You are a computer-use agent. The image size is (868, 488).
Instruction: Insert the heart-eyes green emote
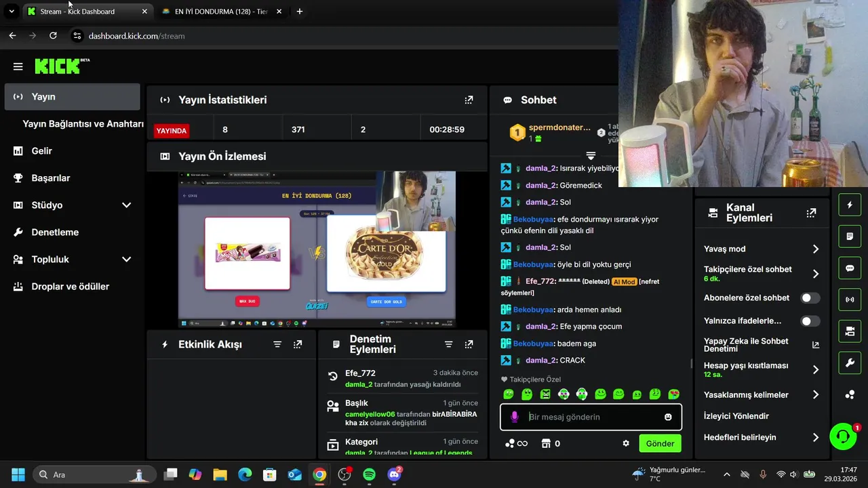click(673, 394)
